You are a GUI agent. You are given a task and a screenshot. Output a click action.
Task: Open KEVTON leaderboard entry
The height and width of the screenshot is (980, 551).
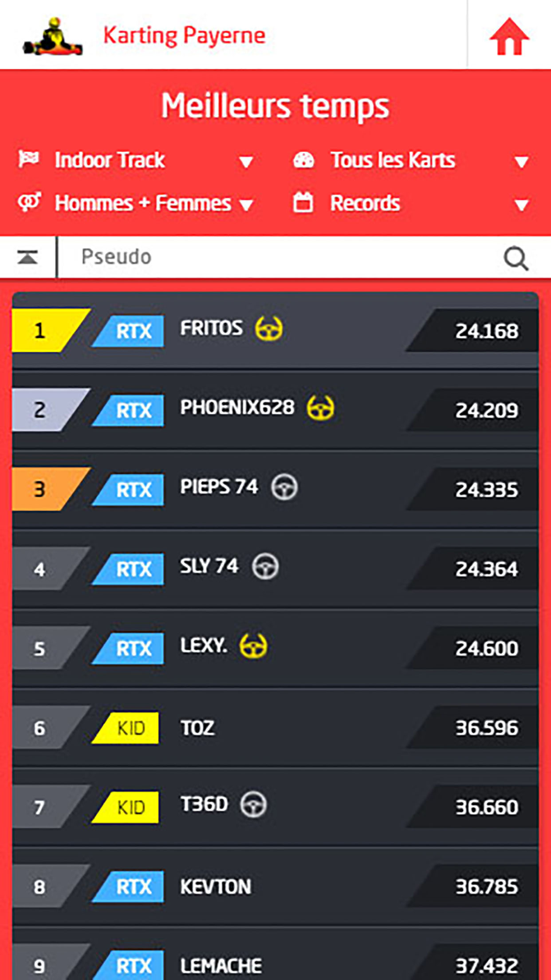[275, 886]
